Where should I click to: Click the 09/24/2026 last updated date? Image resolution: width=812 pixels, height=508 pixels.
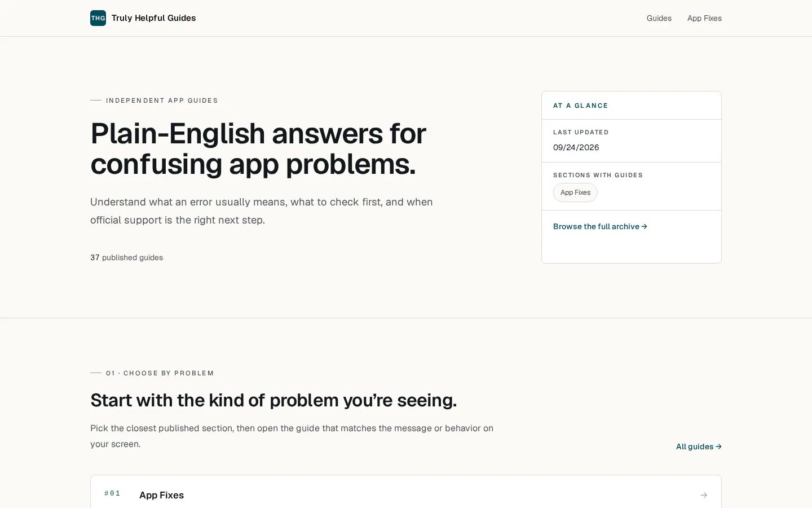coord(576,147)
